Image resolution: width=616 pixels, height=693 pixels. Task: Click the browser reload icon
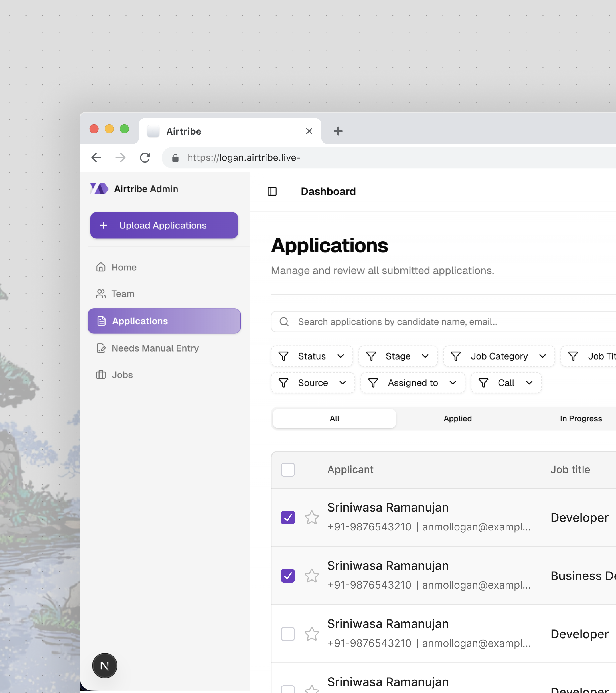pyautogui.click(x=145, y=158)
